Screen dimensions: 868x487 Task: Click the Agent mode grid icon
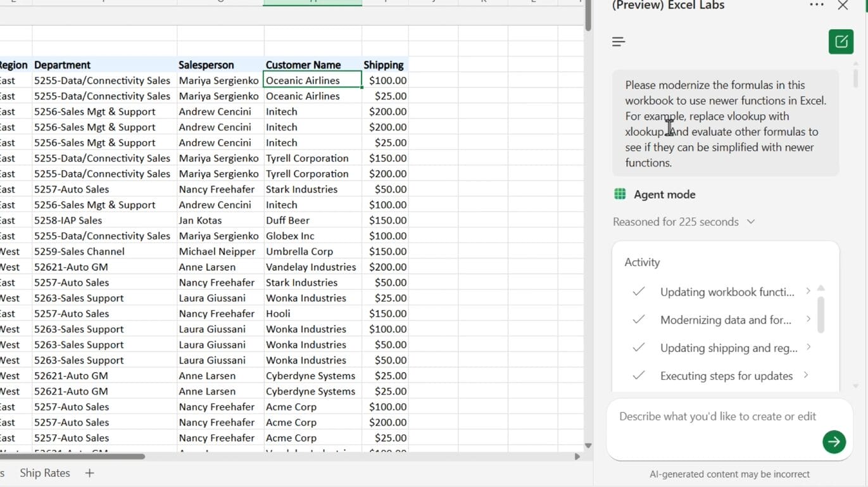pos(620,194)
